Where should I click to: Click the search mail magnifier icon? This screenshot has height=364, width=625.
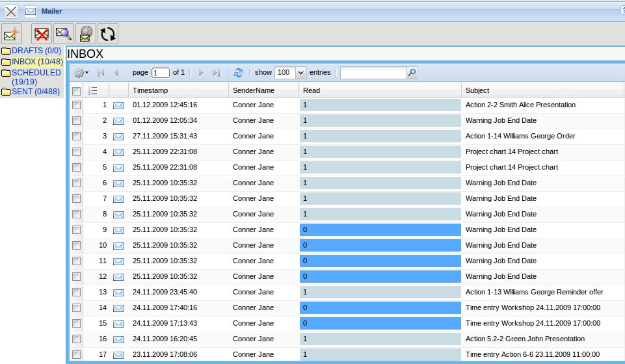click(64, 34)
